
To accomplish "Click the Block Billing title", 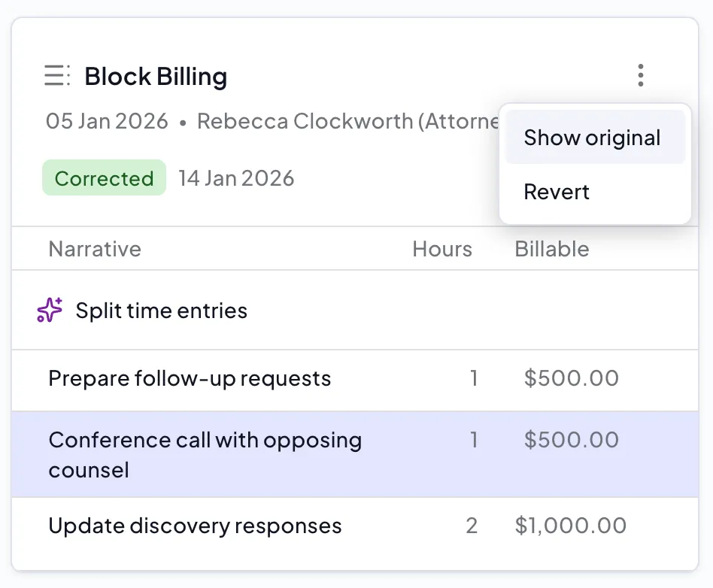I will pyautogui.click(x=156, y=76).
